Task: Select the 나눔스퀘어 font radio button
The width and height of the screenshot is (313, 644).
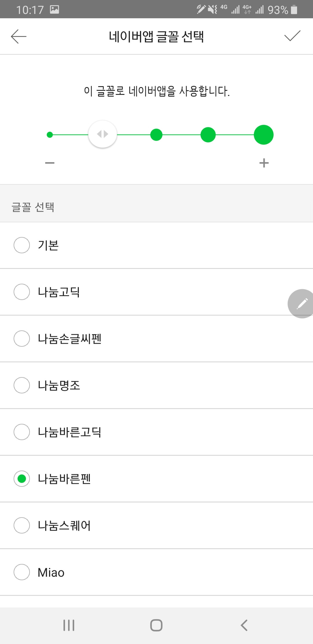Action: 22,525
